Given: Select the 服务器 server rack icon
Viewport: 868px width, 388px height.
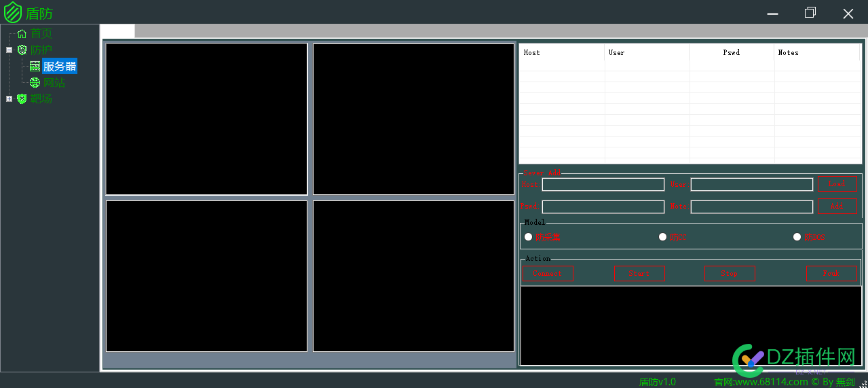Looking at the screenshot, I should tap(35, 66).
